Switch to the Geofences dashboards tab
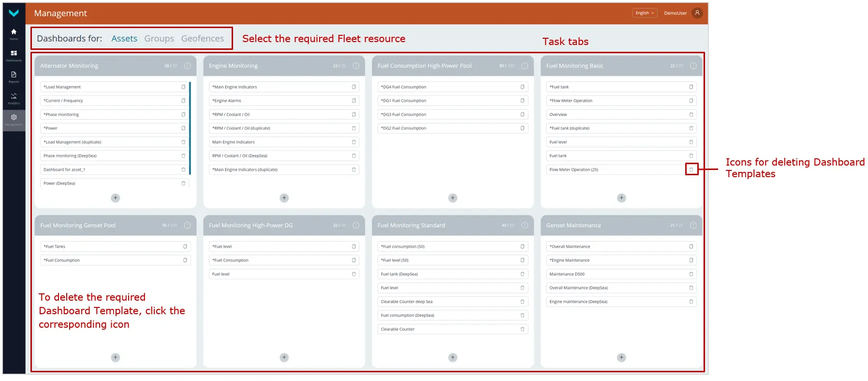 pos(203,38)
